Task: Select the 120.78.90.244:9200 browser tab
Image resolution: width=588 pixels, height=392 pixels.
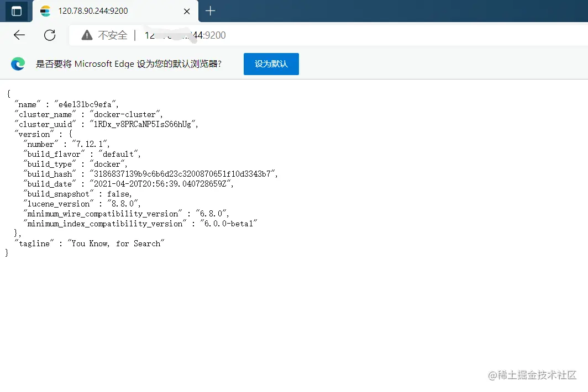Action: click(116, 11)
